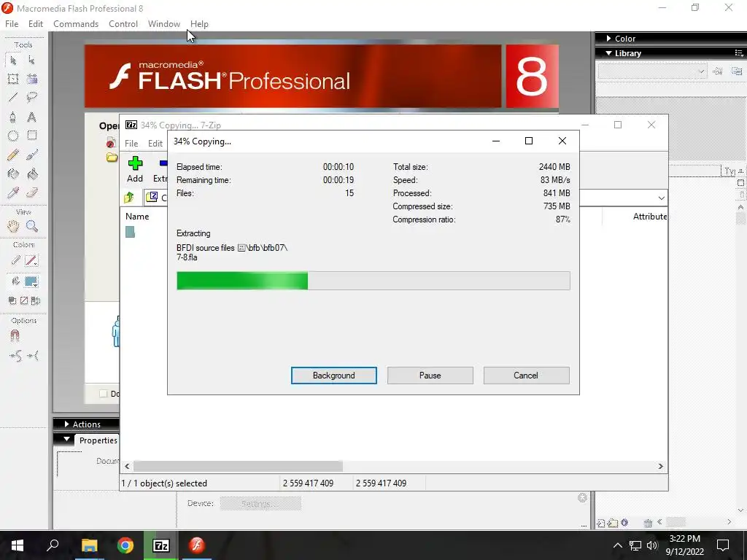The width and height of the screenshot is (747, 560).
Task: Click the 7-Zip Add button
Action: pos(135,170)
